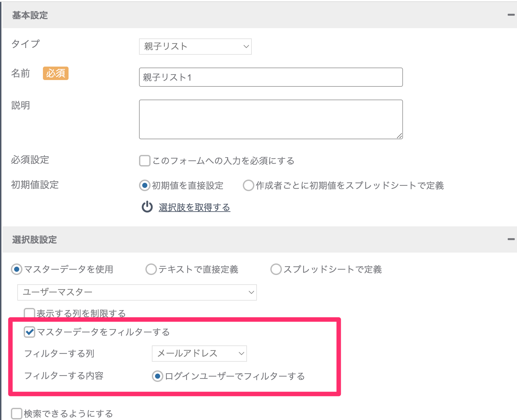
Task: Open the フィルターする列 dropdown showing メールアドレス
Action: tap(199, 354)
